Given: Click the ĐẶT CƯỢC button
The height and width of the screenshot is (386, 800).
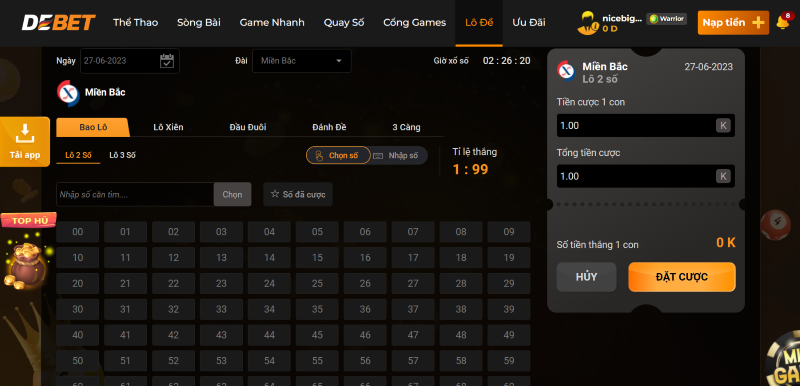Looking at the screenshot, I should click(x=682, y=277).
